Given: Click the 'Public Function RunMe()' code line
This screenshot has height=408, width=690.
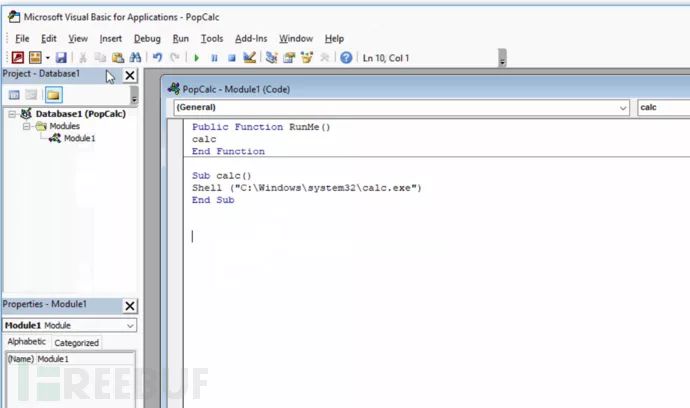Looking at the screenshot, I should pos(261,127).
